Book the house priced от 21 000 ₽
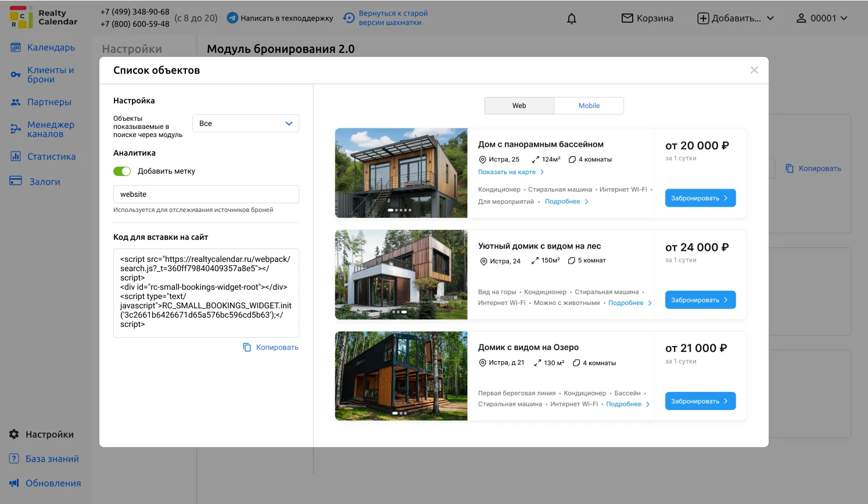Screen dimensions: 868x504 (701, 401)
